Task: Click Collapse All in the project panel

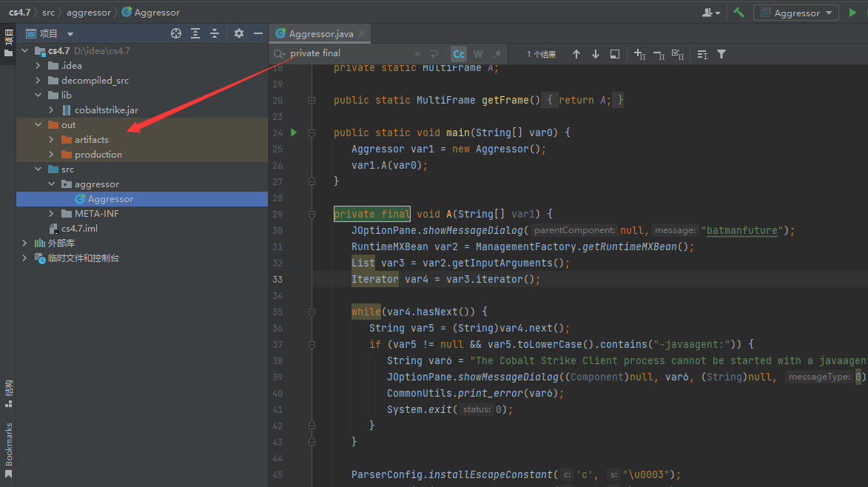Action: coord(215,33)
